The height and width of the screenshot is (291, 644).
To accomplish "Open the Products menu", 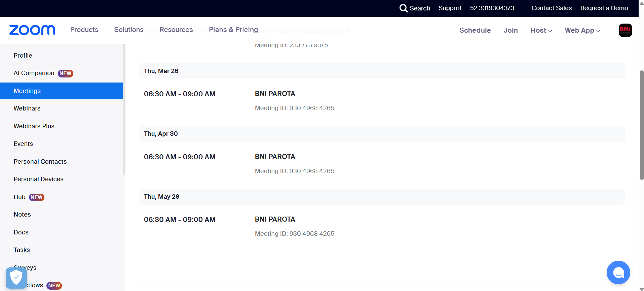I will click(84, 30).
